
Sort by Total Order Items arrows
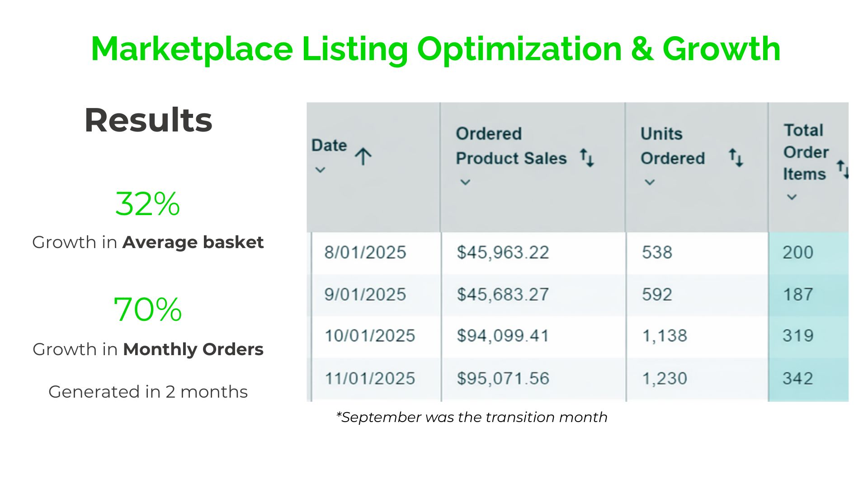click(x=842, y=169)
